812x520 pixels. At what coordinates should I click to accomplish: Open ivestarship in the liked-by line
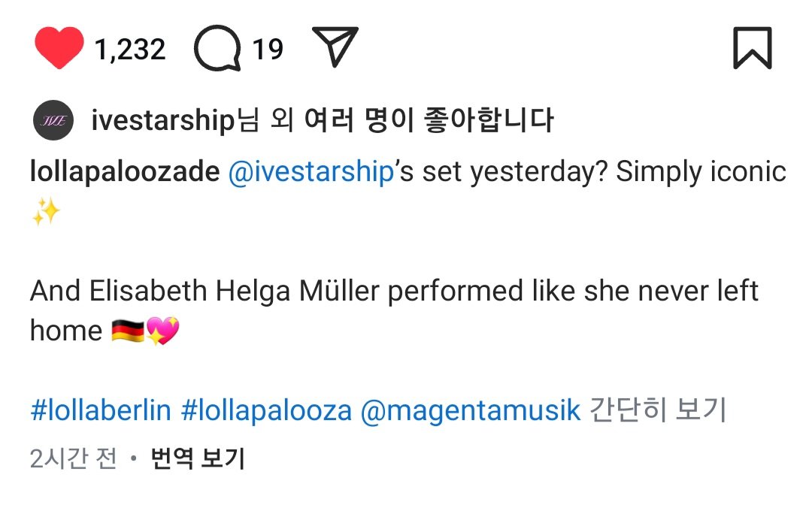pyautogui.click(x=162, y=120)
